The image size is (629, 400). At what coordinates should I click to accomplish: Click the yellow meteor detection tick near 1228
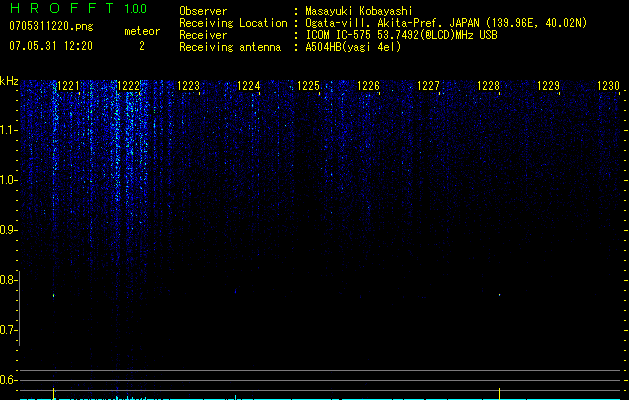[x=499, y=393]
